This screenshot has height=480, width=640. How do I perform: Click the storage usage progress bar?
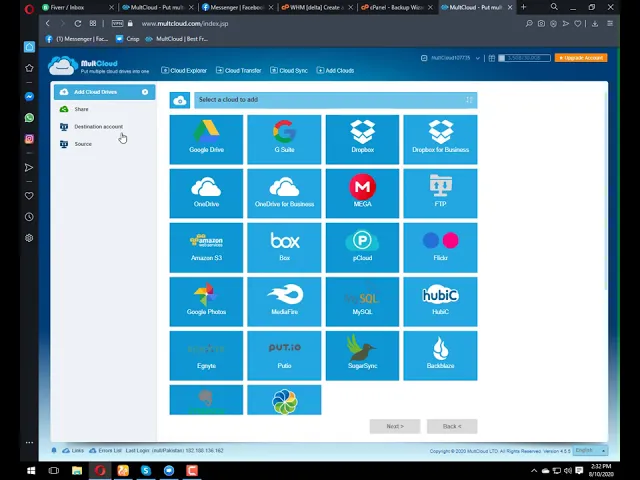pyautogui.click(x=524, y=58)
